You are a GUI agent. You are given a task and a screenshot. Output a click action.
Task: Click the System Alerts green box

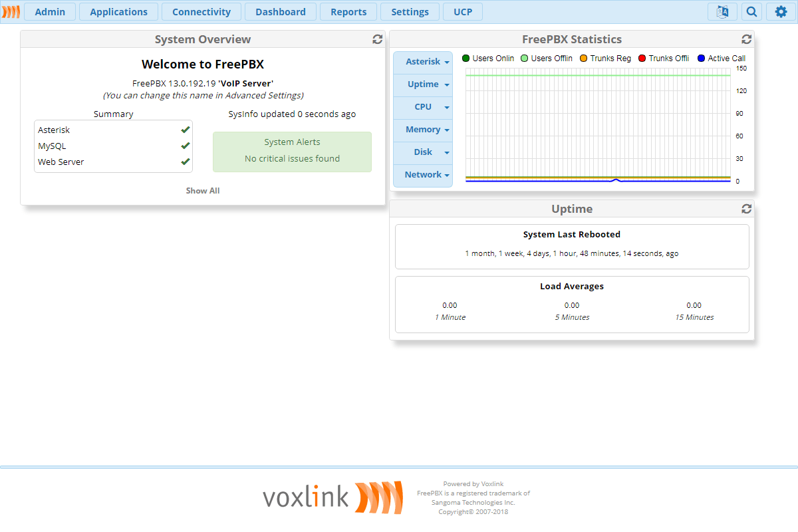292,152
